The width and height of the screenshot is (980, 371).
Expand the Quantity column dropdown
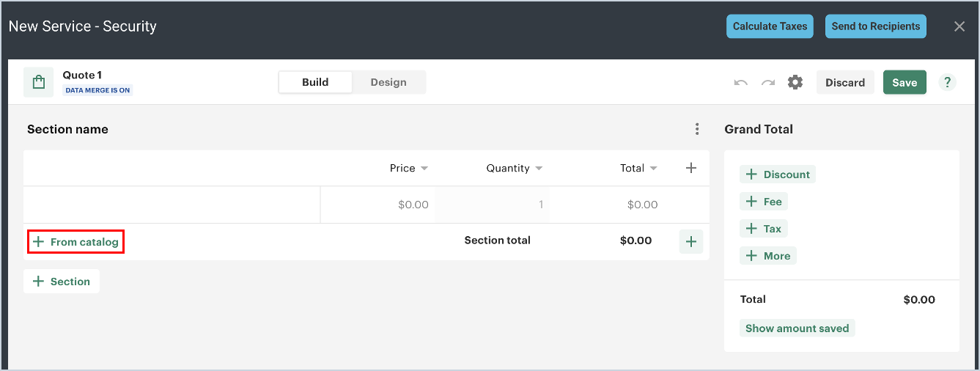539,169
